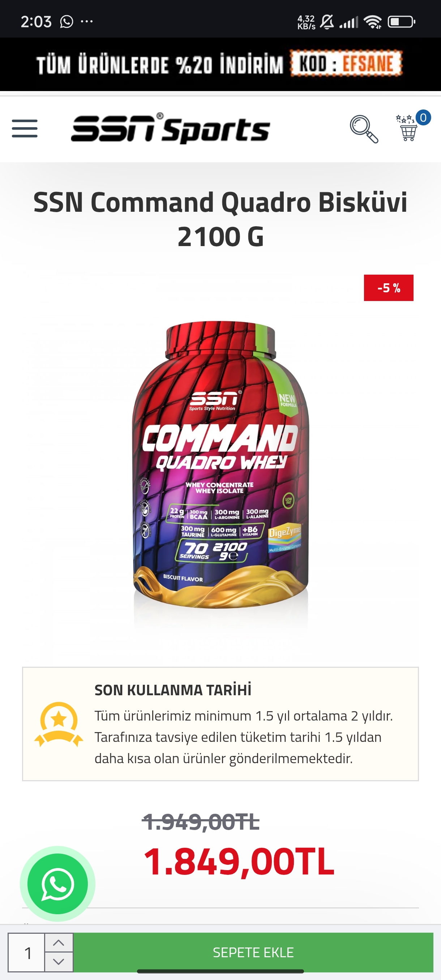Add product with SEPETE EKLE button
This screenshot has height=980, width=441.
[253, 952]
